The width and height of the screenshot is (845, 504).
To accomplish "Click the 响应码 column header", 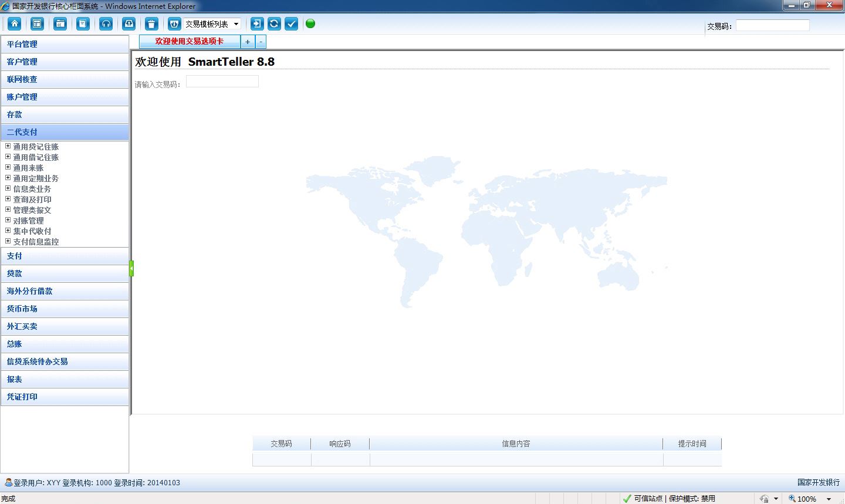I will 340,444.
